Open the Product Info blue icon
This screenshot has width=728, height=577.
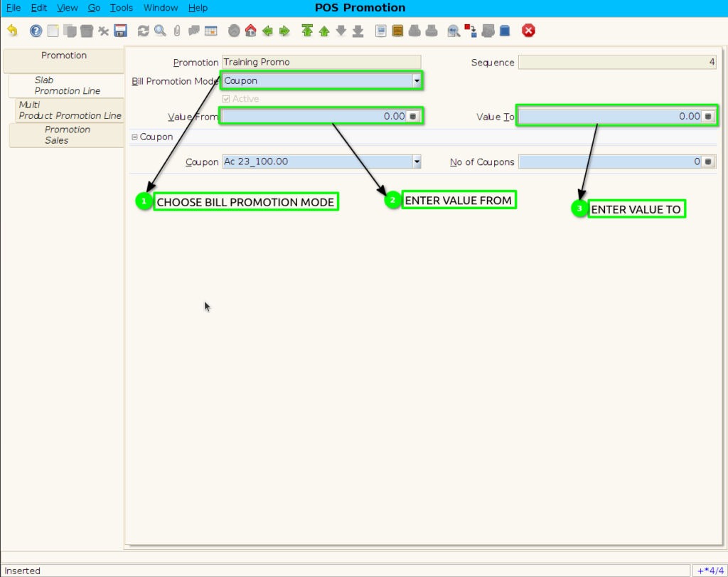505,31
